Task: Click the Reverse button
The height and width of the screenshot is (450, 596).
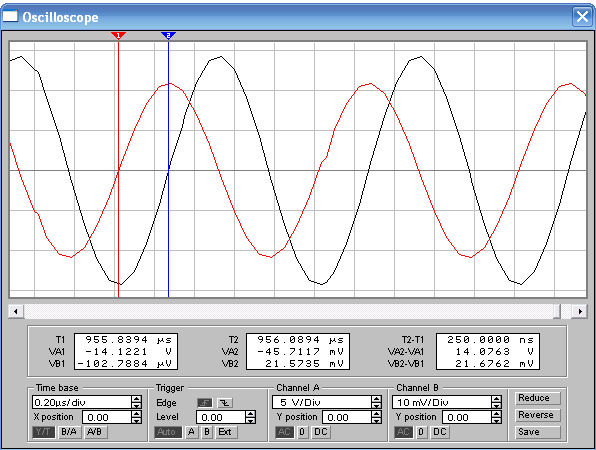Action: pos(537,415)
